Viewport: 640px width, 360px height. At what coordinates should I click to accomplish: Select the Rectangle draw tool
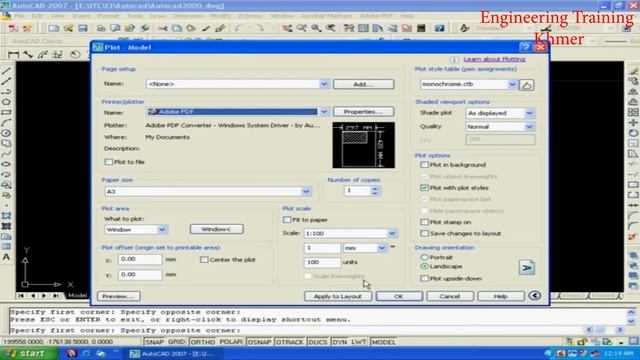6,112
